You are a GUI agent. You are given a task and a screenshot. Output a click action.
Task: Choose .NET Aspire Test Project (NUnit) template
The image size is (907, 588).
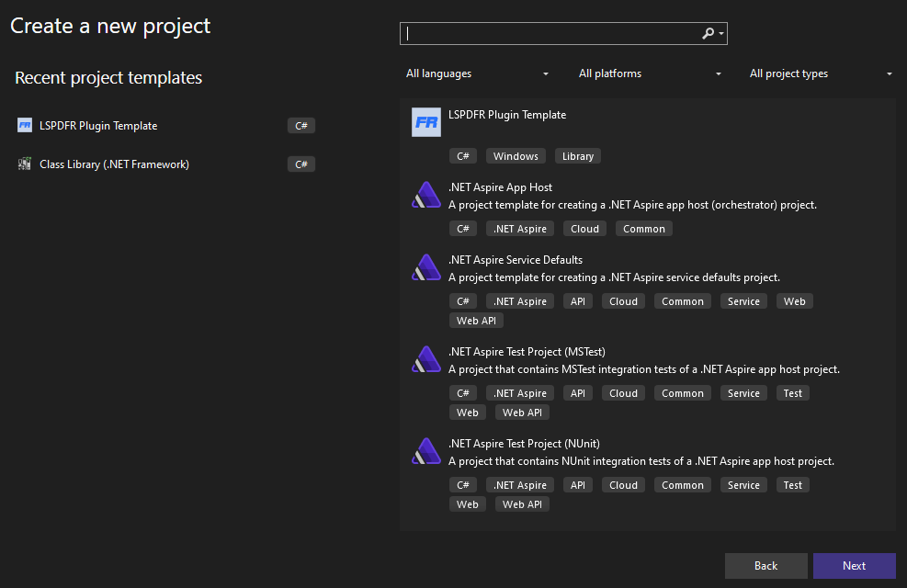click(x=524, y=444)
